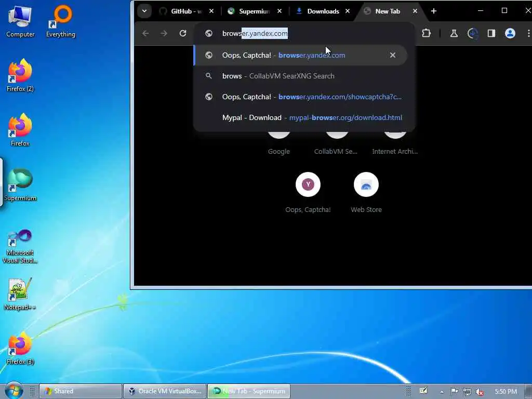The width and height of the screenshot is (532, 399).
Task: Select the Notepad++ desktop icon
Action: coord(20,294)
